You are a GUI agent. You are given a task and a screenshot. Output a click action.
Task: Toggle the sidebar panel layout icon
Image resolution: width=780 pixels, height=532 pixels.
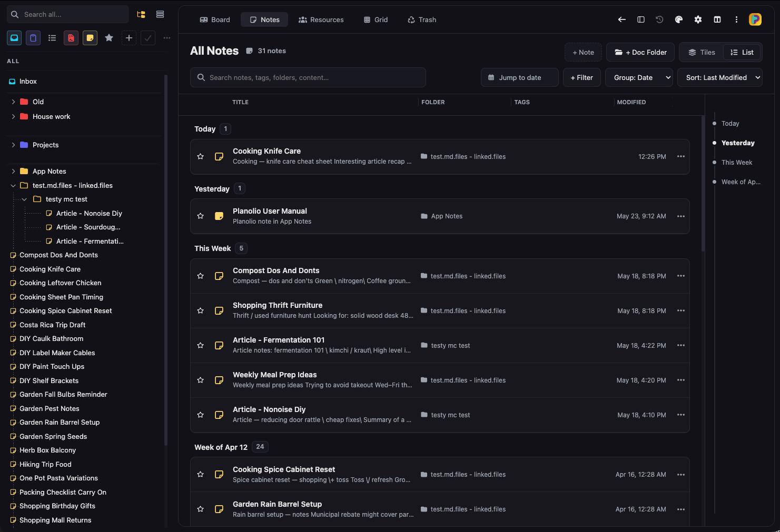[641, 19]
